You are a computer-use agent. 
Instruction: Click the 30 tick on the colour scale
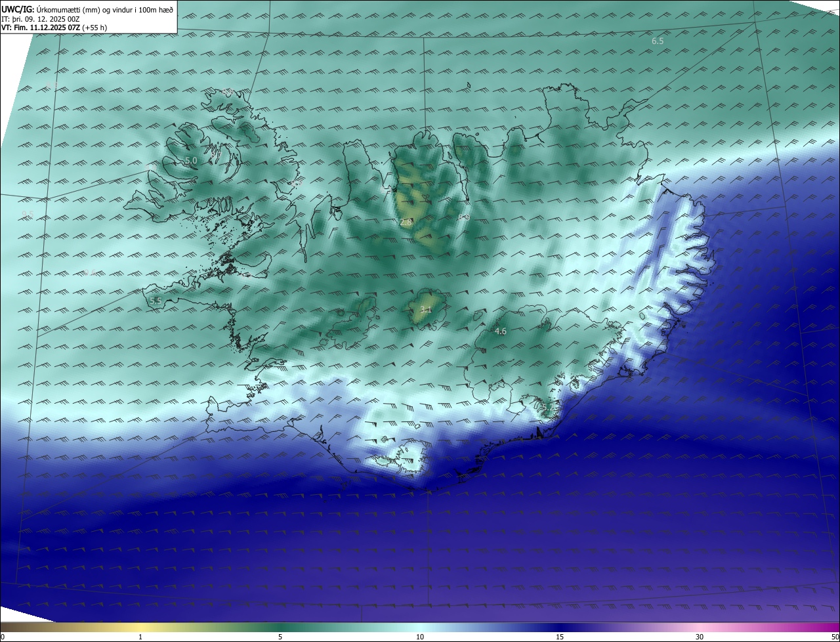pos(700,637)
